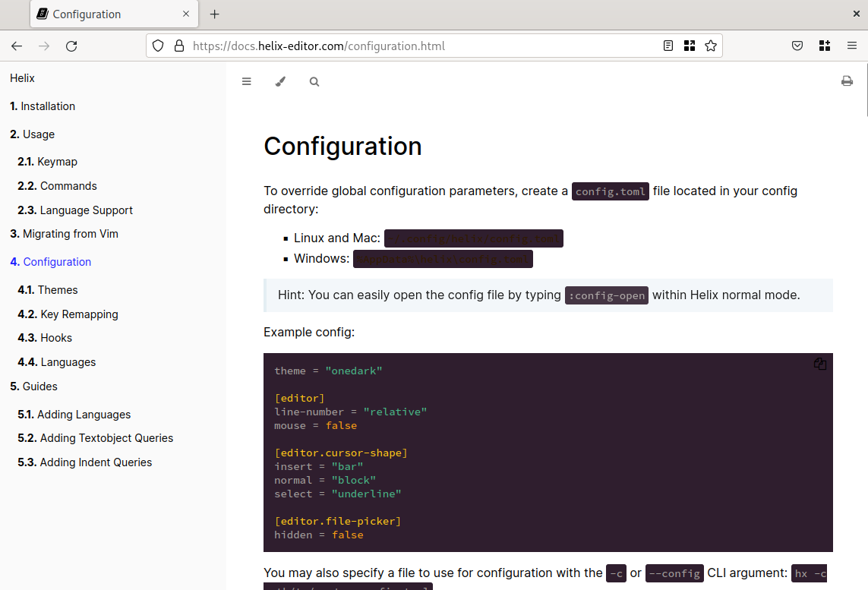
Task: Click the Linux and Mac config path code
Action: point(473,238)
